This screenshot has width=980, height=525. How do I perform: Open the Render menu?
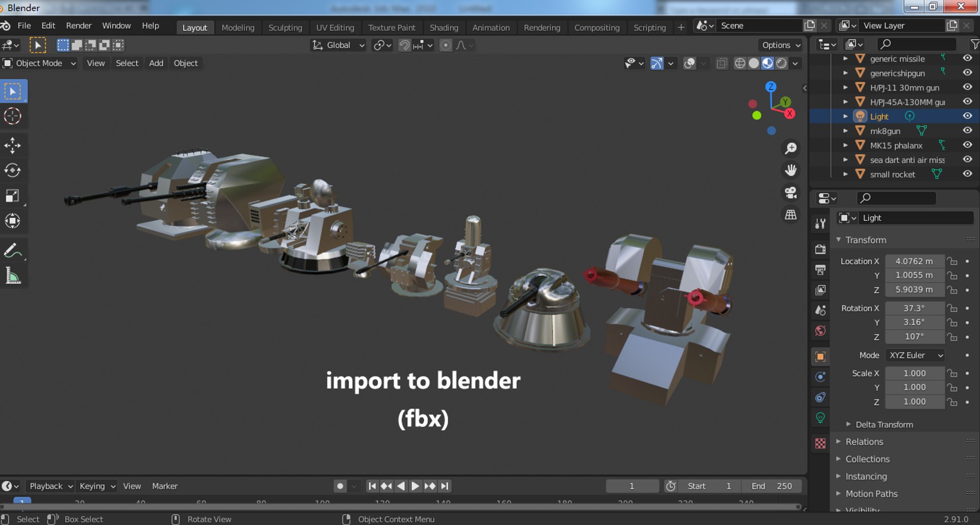coord(79,26)
